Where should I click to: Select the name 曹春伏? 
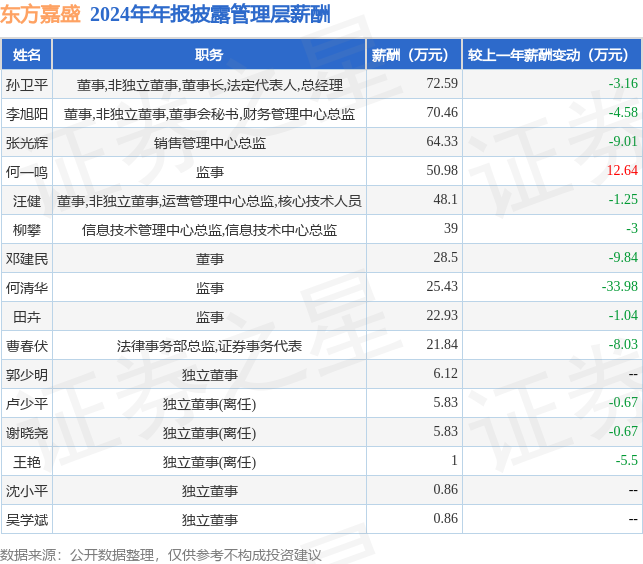pos(27,346)
